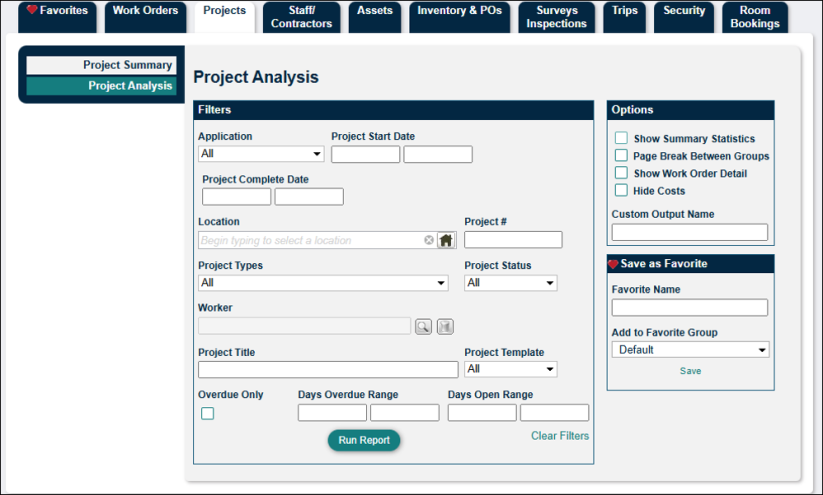Open the Inventory & POs tab
The width and height of the screenshot is (823, 495).
460,17
